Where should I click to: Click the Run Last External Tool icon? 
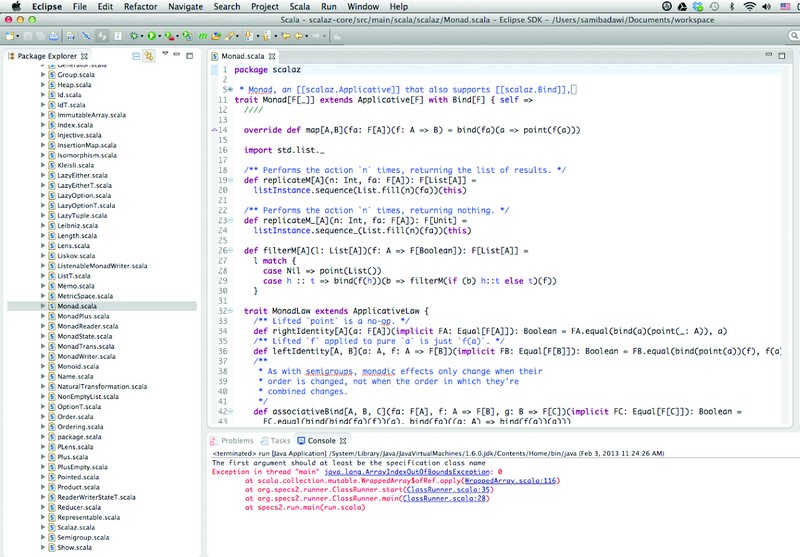point(169,36)
